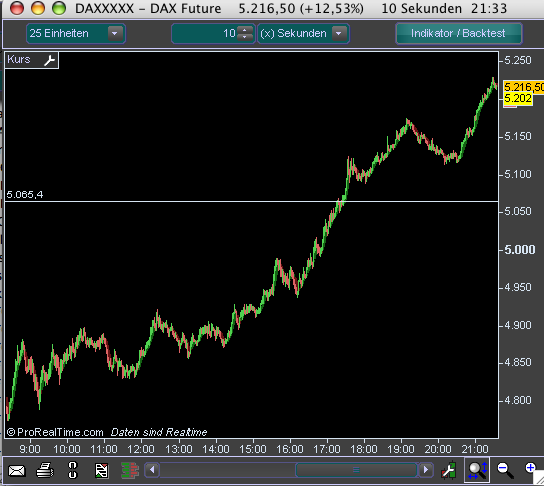Click the 5.000 price axis label
This screenshot has height=486, width=544.
520,250
